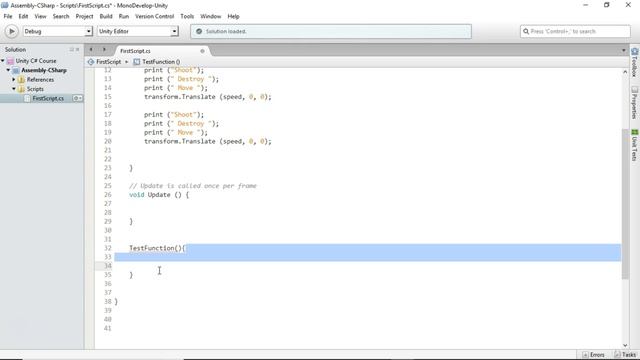Click the scrollbar up arrow
640x360 pixels.
625,72
